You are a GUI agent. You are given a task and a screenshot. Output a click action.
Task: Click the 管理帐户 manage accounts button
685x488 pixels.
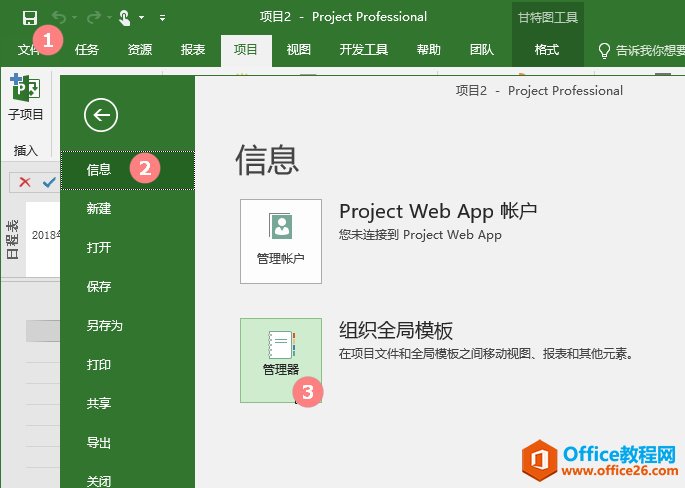pos(281,240)
